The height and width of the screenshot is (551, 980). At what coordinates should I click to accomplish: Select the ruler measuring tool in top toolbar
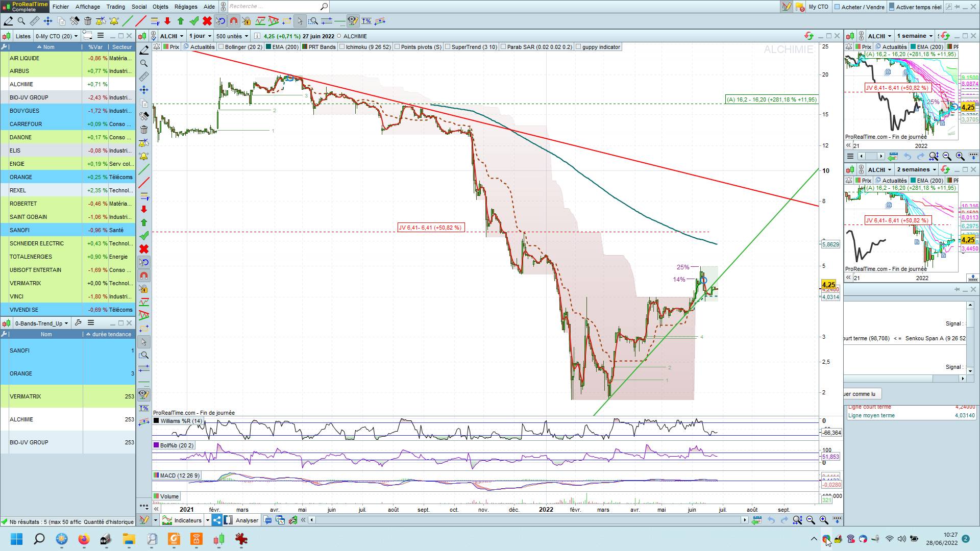pos(35,21)
